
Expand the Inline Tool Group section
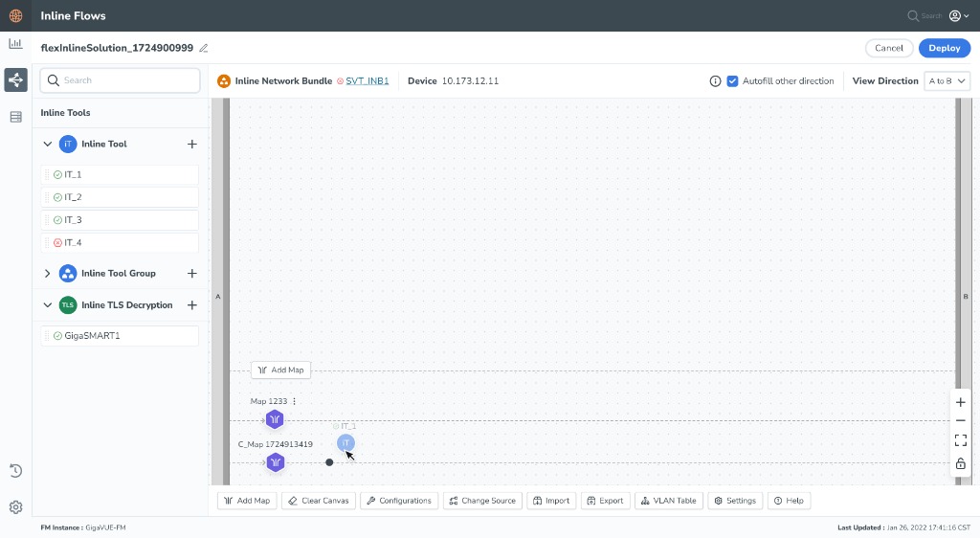48,273
